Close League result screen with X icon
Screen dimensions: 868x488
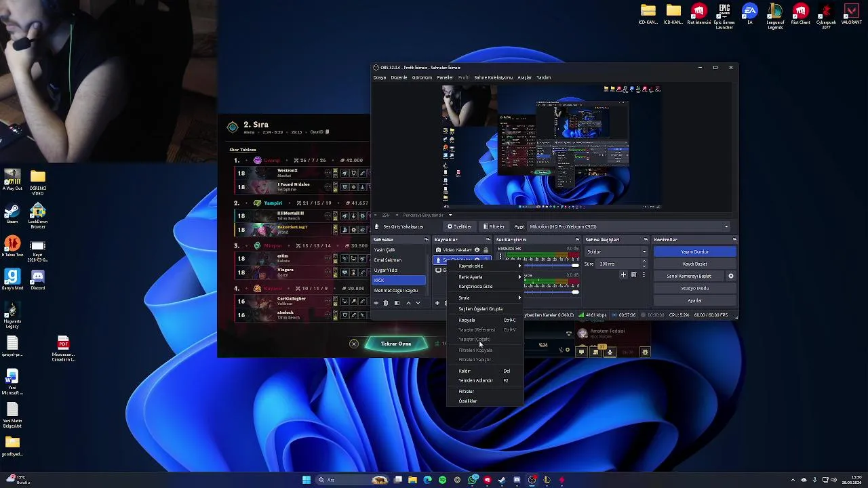pos(353,344)
